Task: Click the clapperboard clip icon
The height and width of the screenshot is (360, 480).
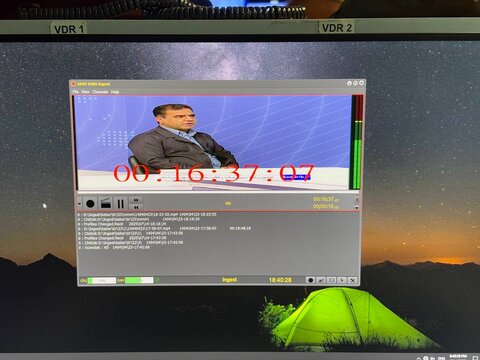Action: 106,203
